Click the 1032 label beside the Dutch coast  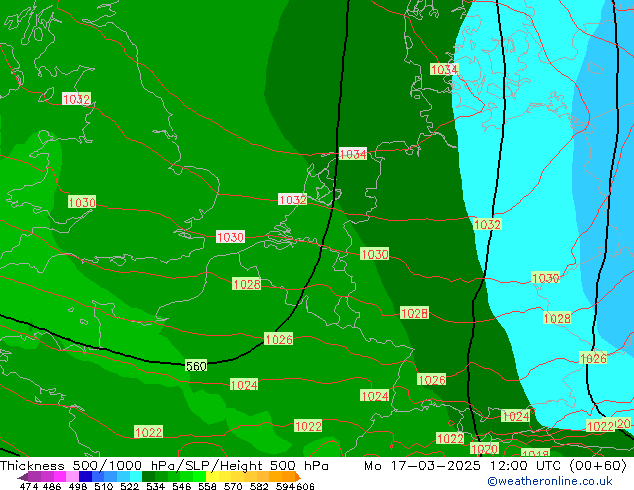[x=292, y=200]
